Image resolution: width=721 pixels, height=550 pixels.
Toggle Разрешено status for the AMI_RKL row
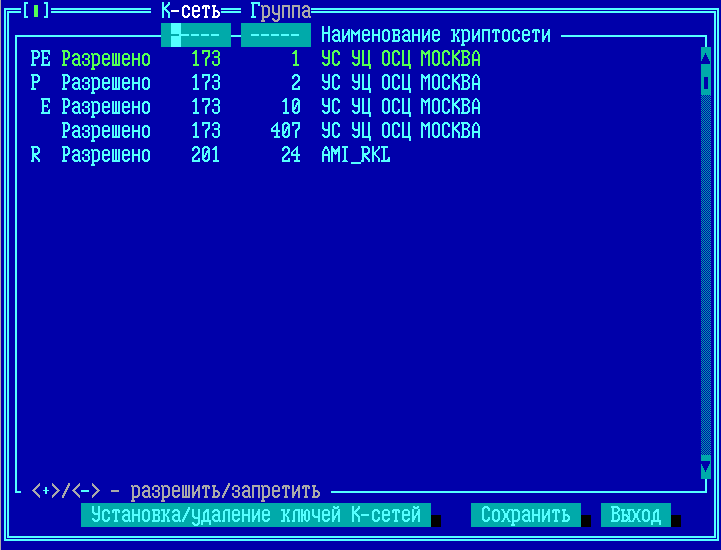105,155
